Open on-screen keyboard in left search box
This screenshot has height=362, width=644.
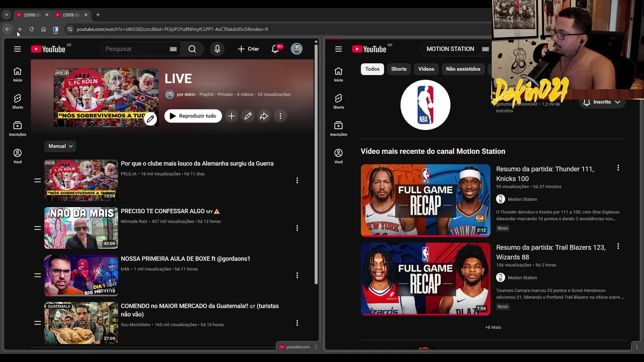click(x=173, y=49)
